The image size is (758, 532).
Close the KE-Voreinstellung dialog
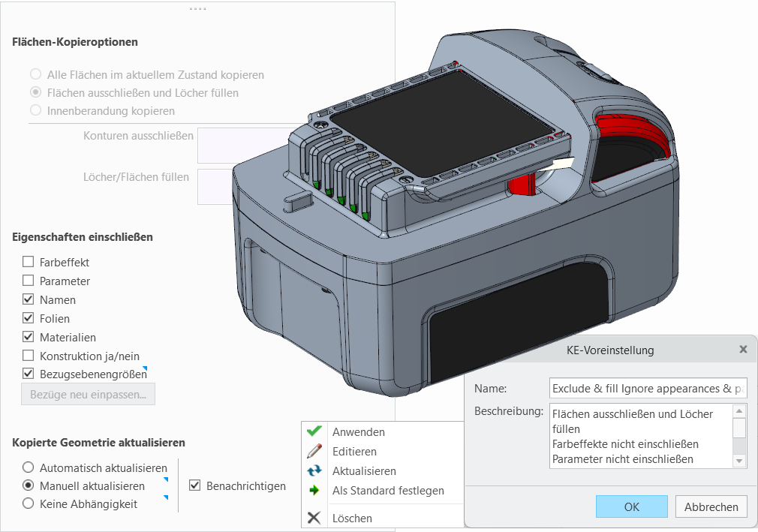[743, 350]
